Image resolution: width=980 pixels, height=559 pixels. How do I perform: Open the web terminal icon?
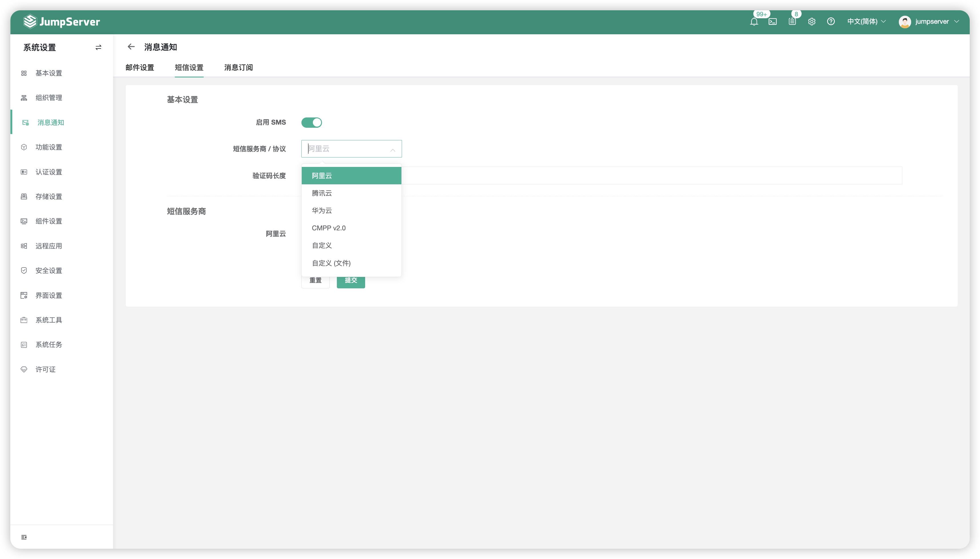tap(772, 21)
